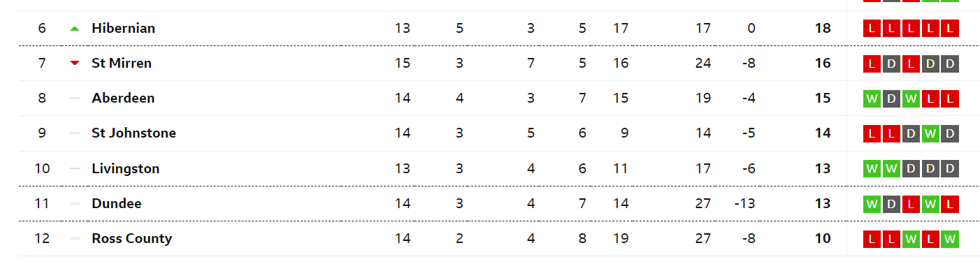Open the Aberdeen team link
Image resolution: width=980 pixels, height=264 pixels.
pos(123,98)
